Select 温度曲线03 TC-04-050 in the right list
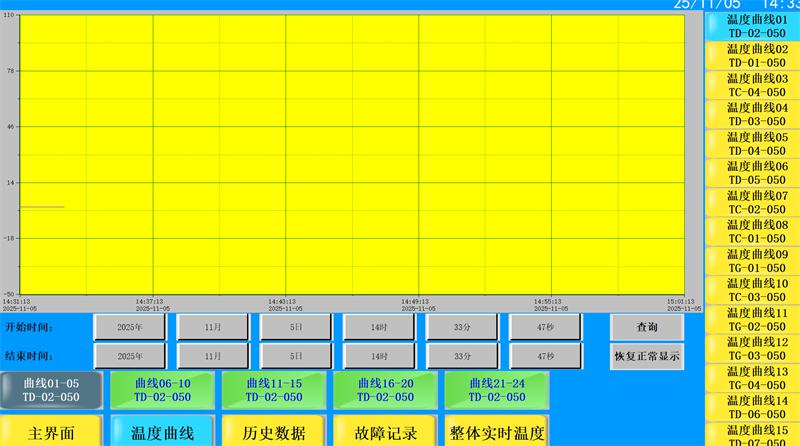This screenshot has width=800, height=446. pos(756,85)
